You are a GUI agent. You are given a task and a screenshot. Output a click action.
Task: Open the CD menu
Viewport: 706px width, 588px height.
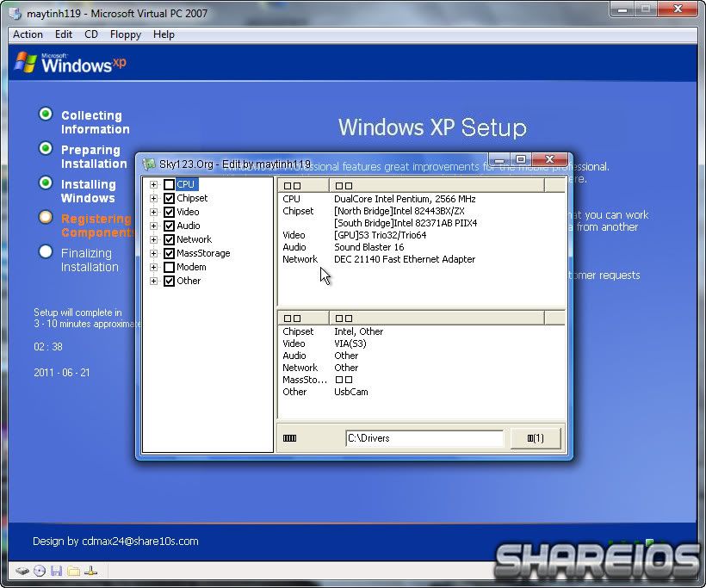(x=91, y=34)
